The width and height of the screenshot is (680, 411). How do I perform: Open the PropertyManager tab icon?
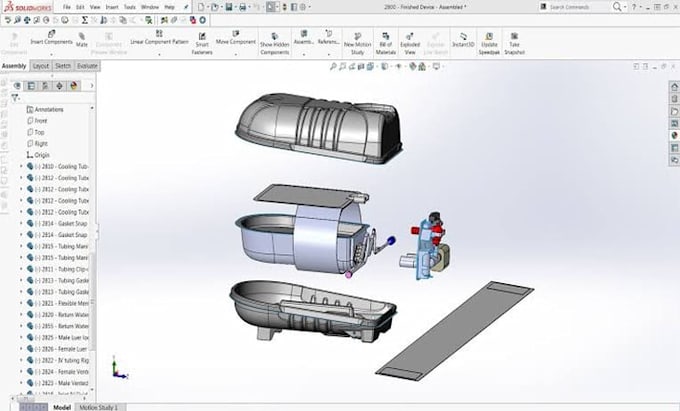click(x=31, y=86)
